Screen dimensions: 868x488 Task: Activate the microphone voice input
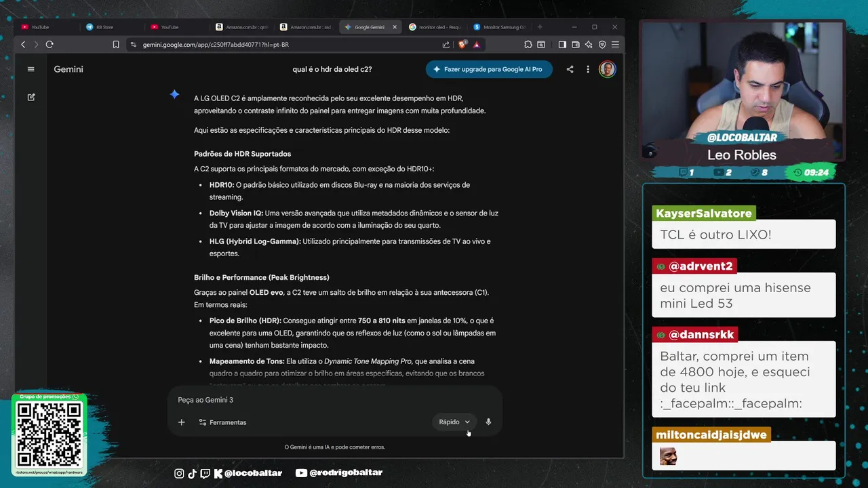(x=488, y=422)
